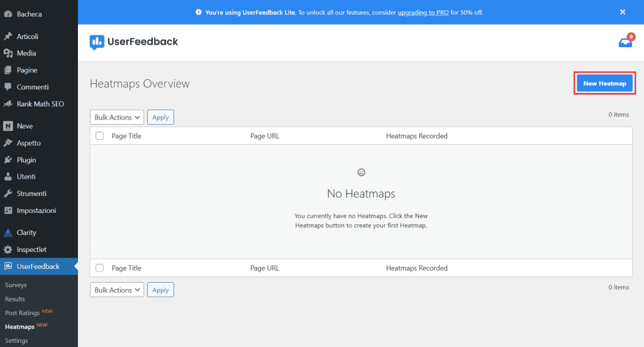This screenshot has width=644, height=347.
Task: Open the Rank Math SEO menu
Action: click(39, 104)
